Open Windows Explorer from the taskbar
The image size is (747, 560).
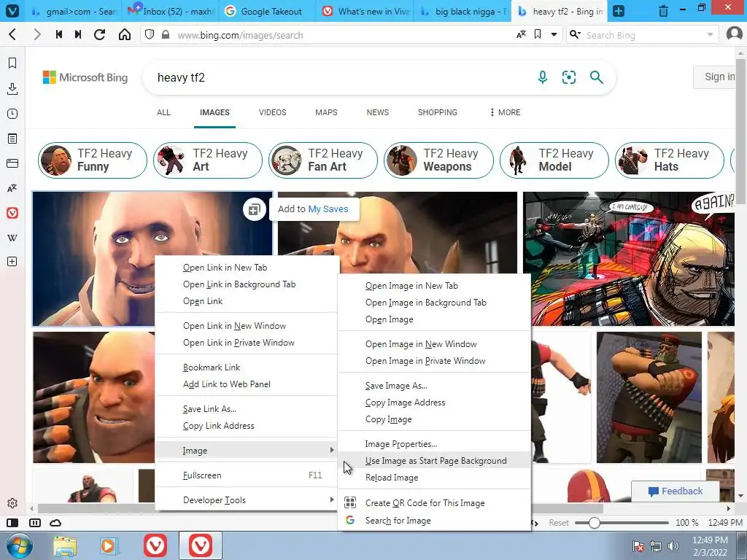(x=65, y=546)
